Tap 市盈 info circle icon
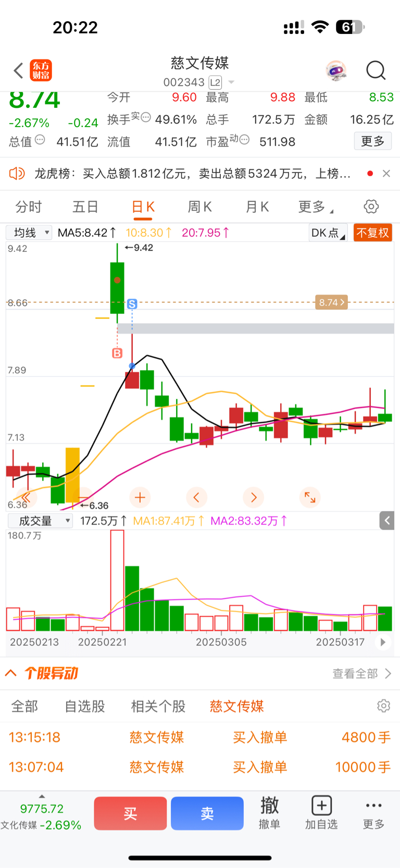Image resolution: width=400 pixels, height=868 pixels. (244, 140)
